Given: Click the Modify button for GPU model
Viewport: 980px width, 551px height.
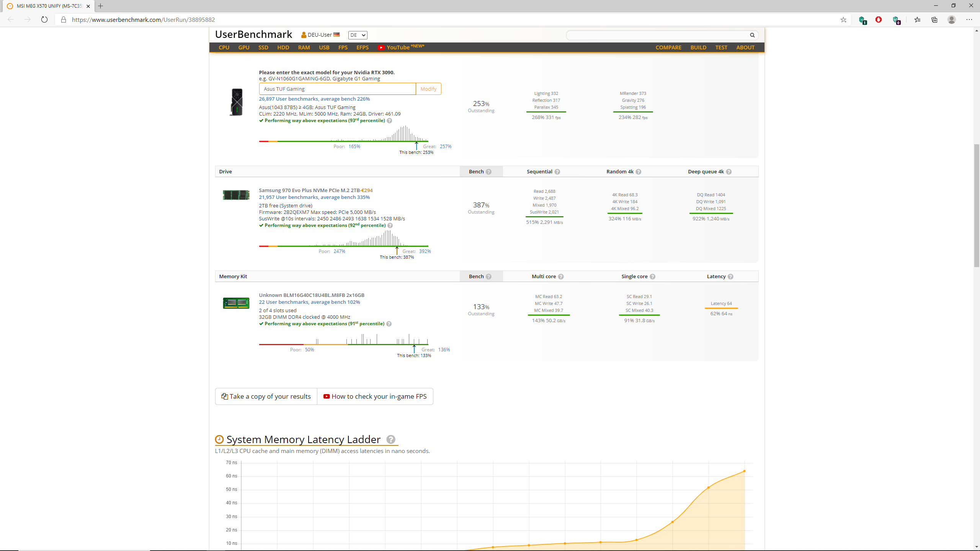Looking at the screenshot, I should click(428, 89).
